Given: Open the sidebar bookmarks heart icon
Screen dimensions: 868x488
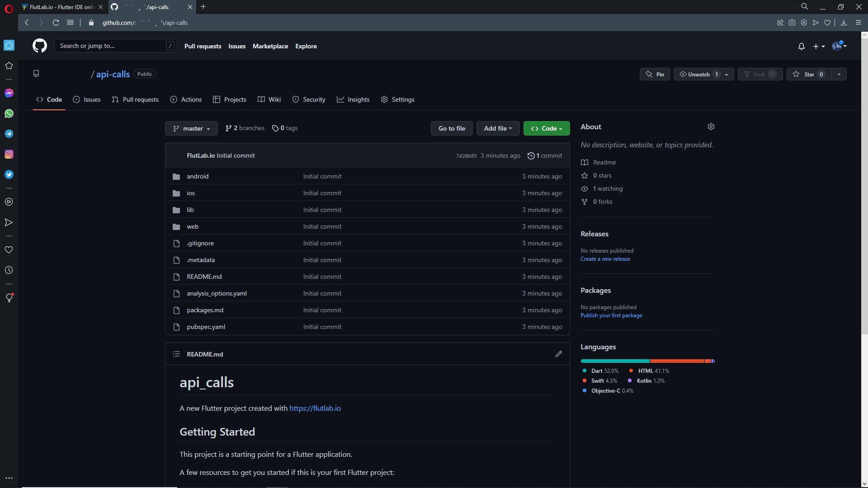Looking at the screenshot, I should 9,250.
